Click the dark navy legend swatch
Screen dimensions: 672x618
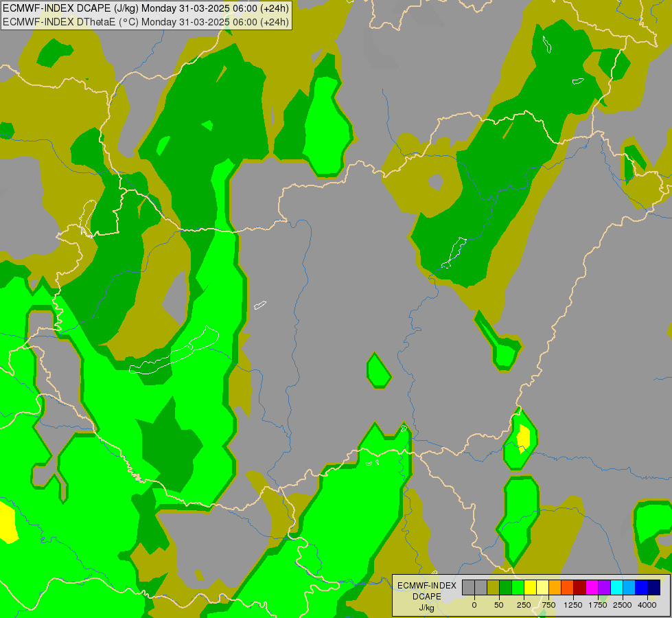coord(654,587)
